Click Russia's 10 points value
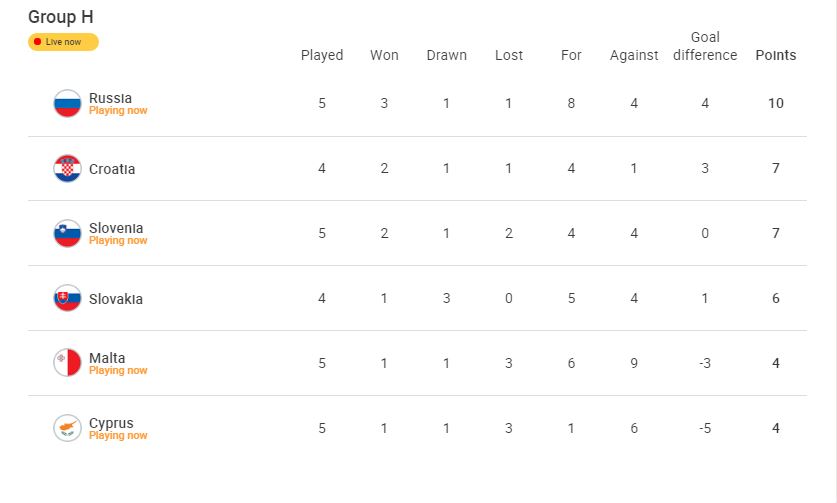This screenshot has height=503, width=837. tap(776, 104)
